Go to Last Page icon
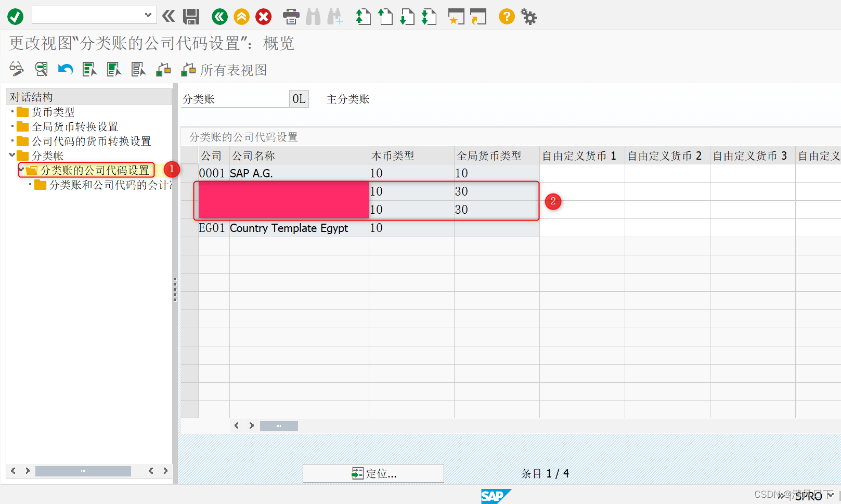This screenshot has height=504, width=841. (x=429, y=17)
